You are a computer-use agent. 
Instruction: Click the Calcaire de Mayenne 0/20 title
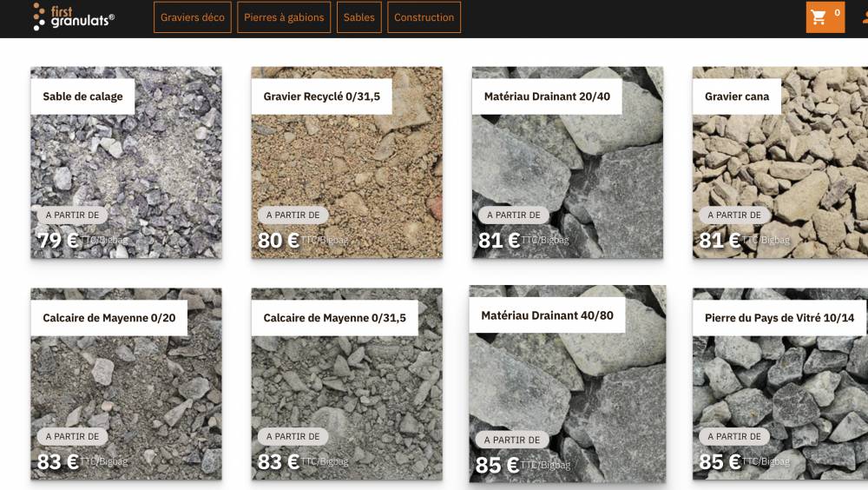pos(109,318)
